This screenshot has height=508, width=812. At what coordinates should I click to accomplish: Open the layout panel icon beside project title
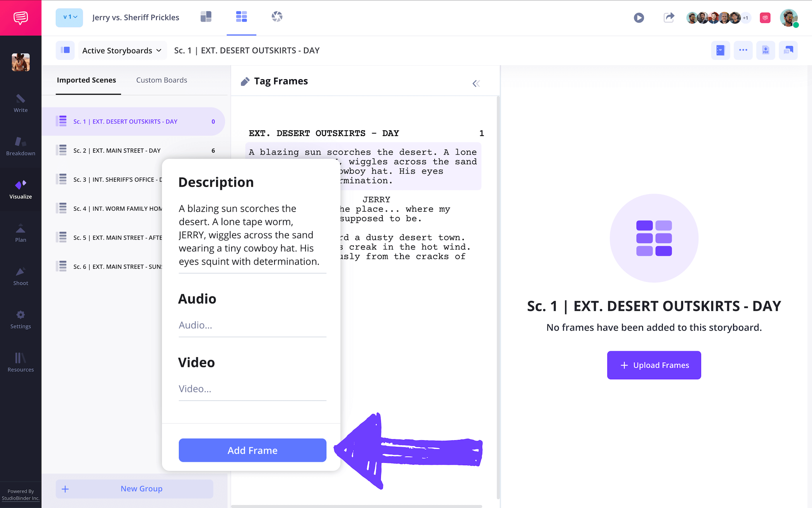206,17
